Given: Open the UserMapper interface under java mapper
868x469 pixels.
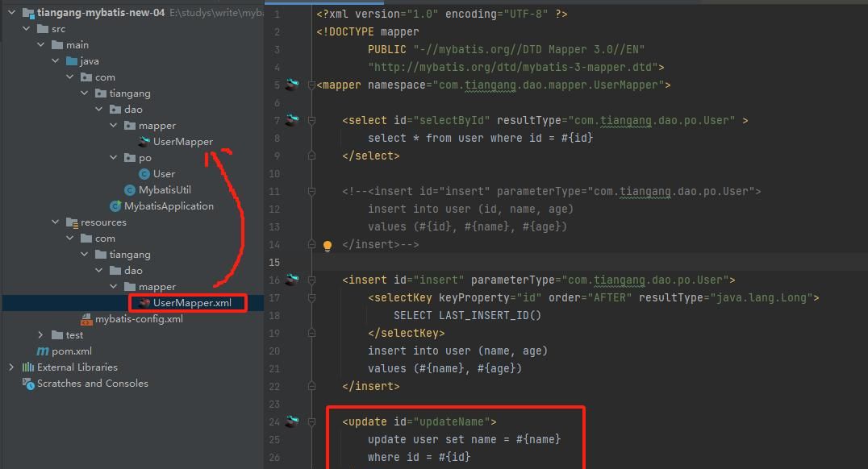Looking at the screenshot, I should pos(182,141).
